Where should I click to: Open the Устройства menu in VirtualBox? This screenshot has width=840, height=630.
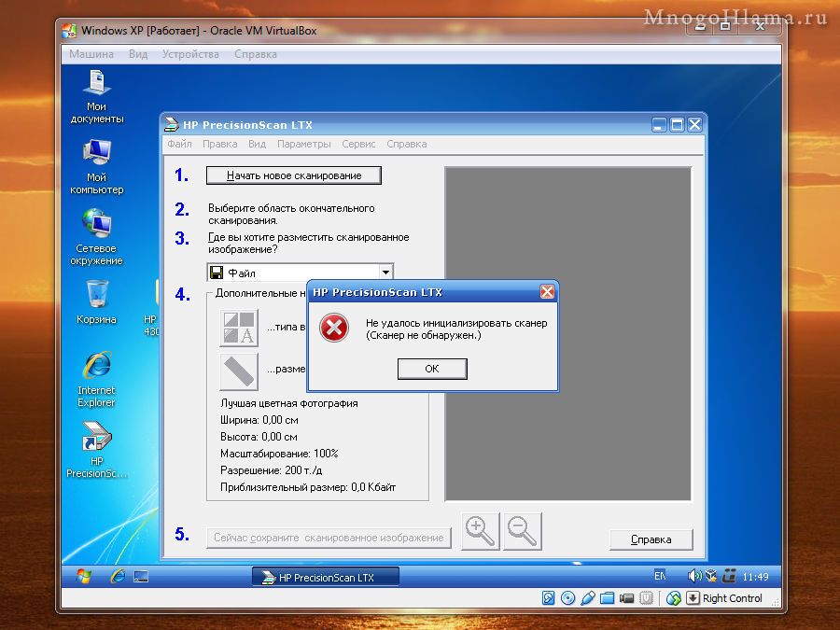coord(190,54)
